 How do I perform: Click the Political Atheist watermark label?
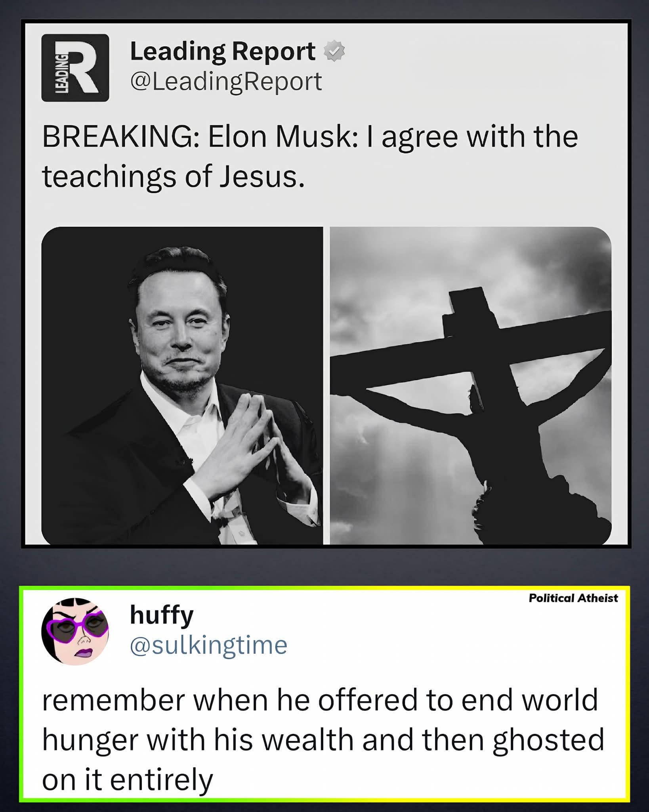click(x=573, y=598)
